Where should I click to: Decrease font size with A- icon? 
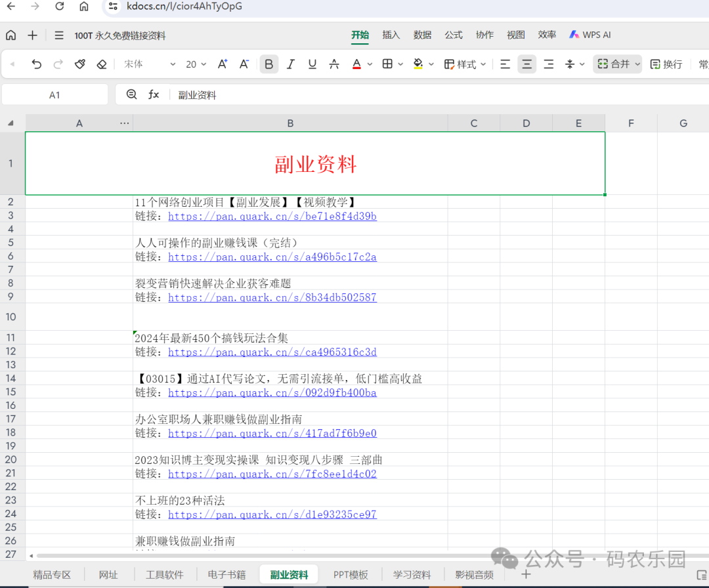[244, 64]
